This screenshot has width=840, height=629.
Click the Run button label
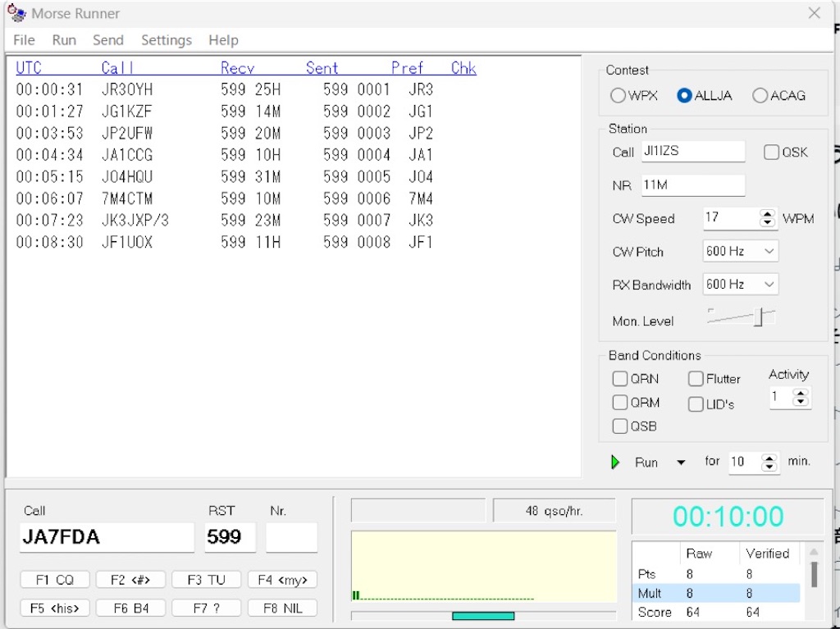[646, 463]
